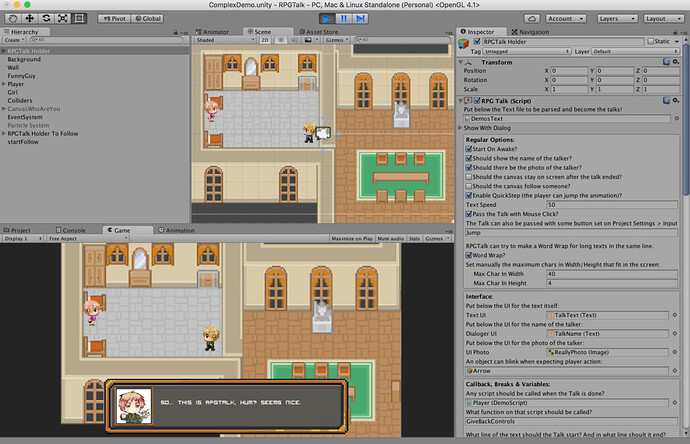This screenshot has width=690, height=444.
Task: Check canvas stay on screen option
Action: point(469,177)
